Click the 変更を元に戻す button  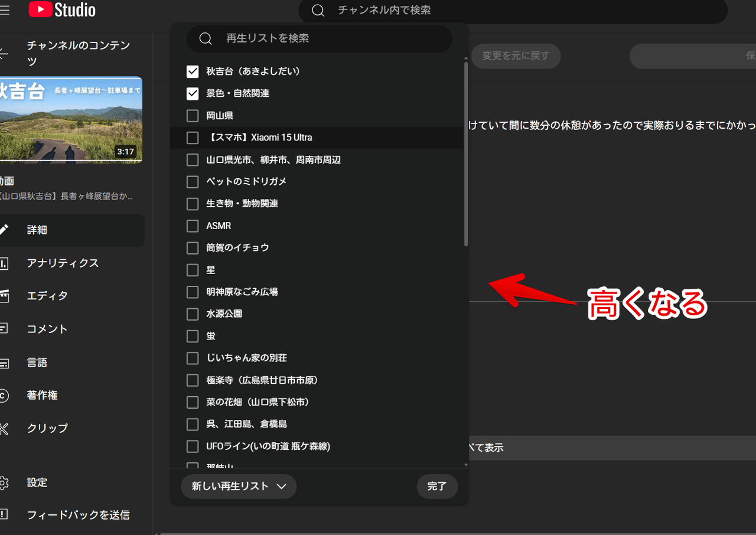516,56
